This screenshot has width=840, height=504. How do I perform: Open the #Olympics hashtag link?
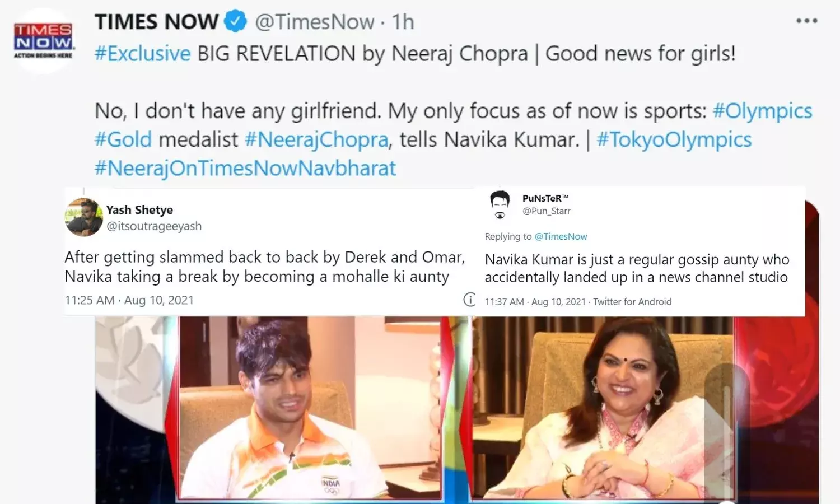coord(762,111)
